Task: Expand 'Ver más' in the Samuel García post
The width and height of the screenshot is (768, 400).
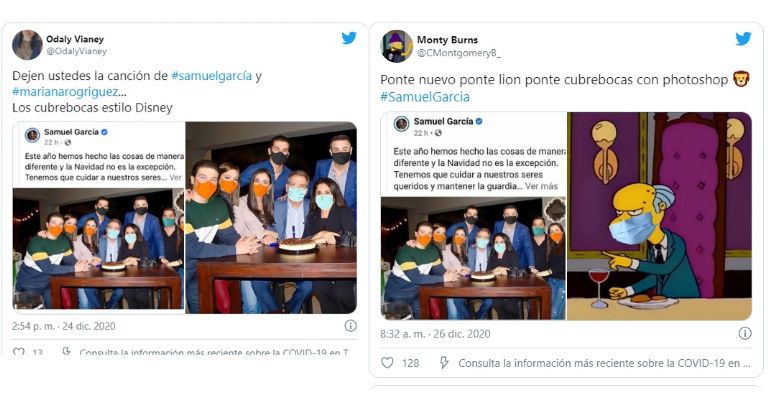Action: click(541, 186)
